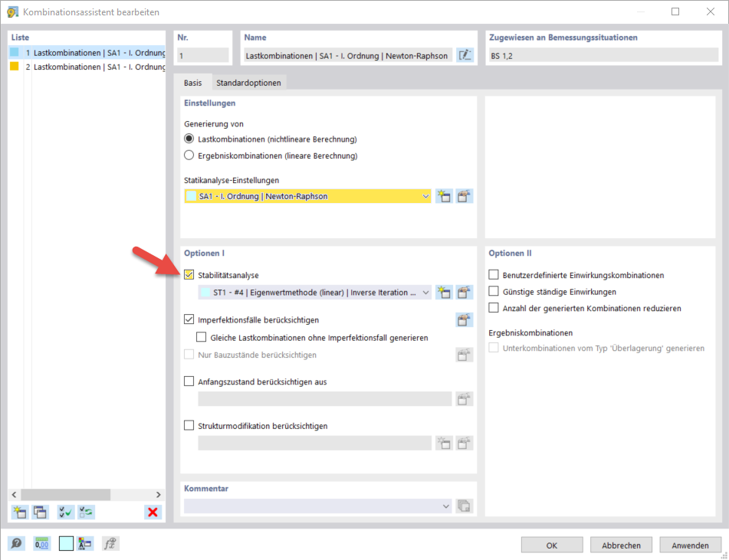
Task: Click the horizontal scrollbar thumb in list
Action: [66, 494]
